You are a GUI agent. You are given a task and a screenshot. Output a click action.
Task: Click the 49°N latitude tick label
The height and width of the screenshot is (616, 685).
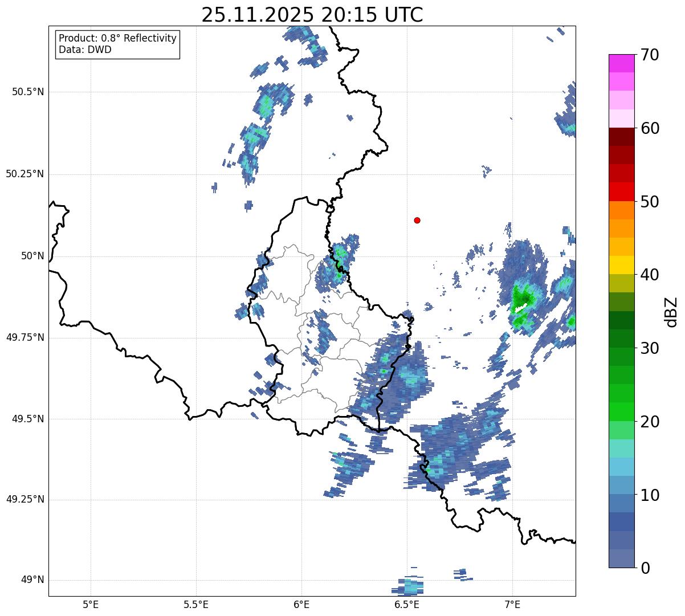[32, 580]
